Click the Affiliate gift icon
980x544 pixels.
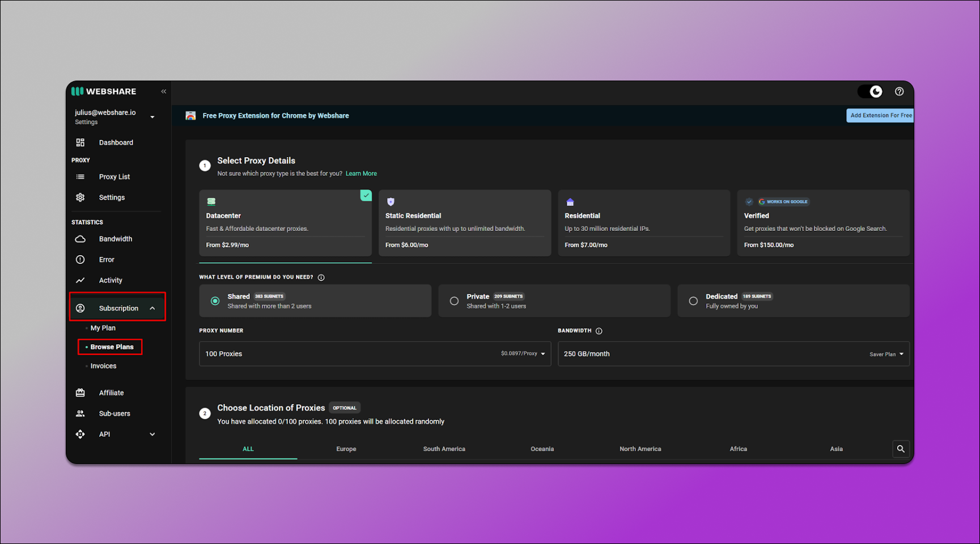80,393
